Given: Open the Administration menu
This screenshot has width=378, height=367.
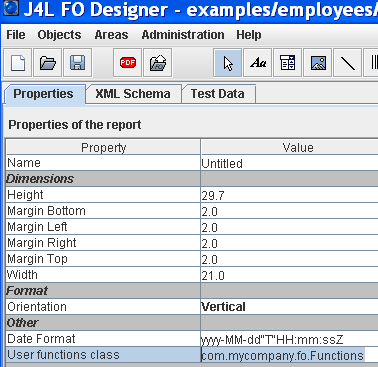Looking at the screenshot, I should (x=183, y=35).
